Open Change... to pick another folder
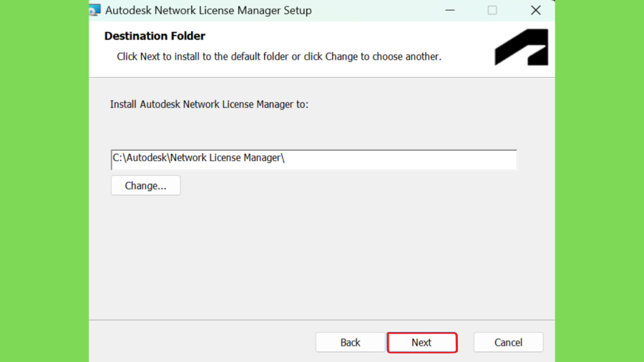Viewport: 644px width, 362px height. coord(145,185)
